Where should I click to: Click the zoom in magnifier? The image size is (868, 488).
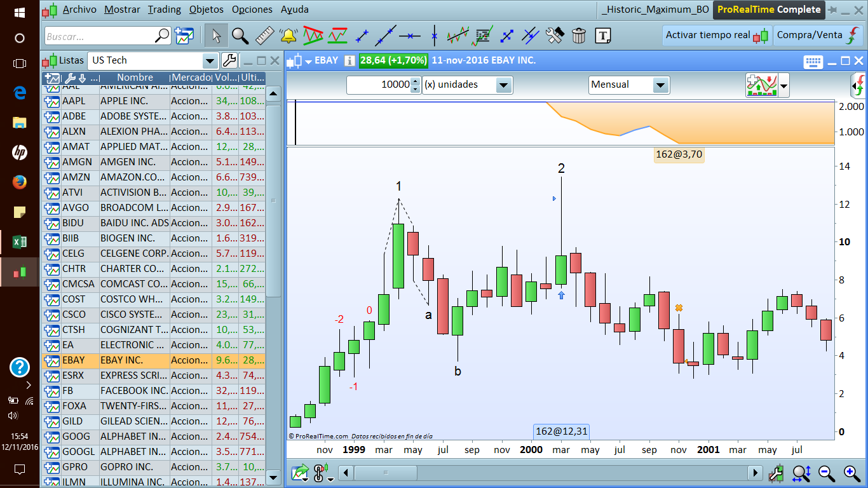click(851, 473)
